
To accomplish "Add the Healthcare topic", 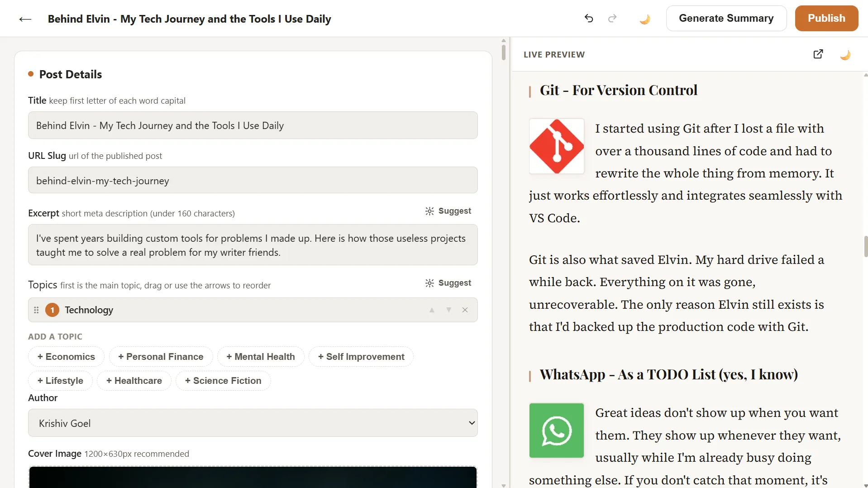I will coord(134,381).
